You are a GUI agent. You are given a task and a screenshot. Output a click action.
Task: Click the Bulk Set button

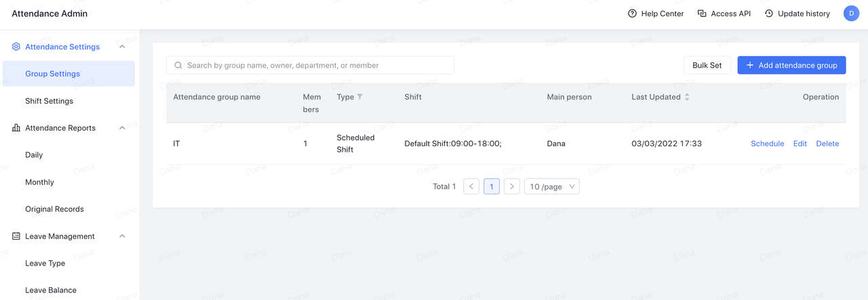pos(707,65)
